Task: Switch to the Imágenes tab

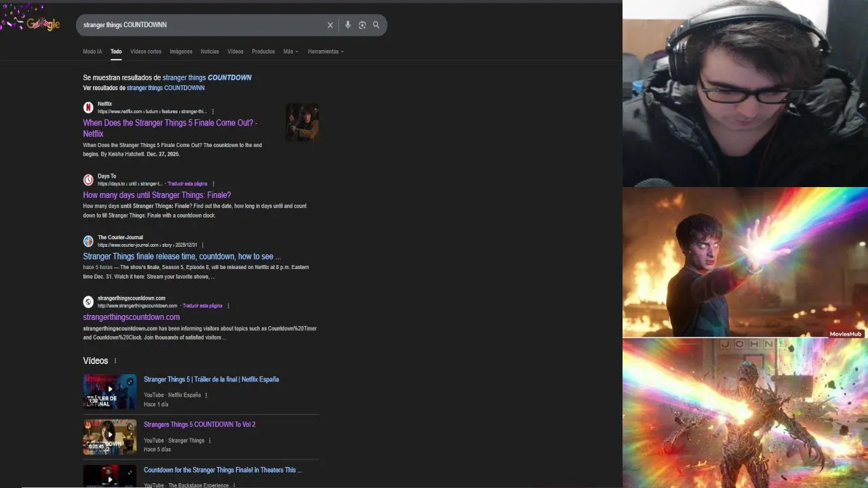Action: coord(181,52)
